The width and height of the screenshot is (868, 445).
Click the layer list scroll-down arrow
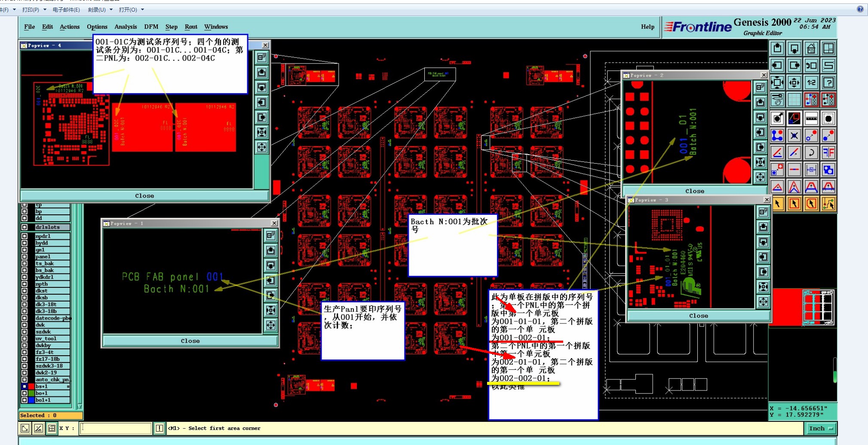[80, 406]
